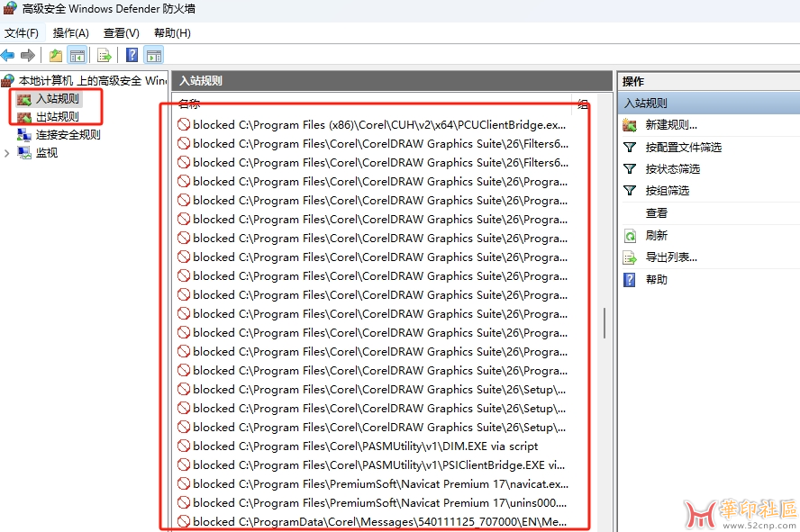
Task: Open the 帮助(H) menu
Action: point(172,33)
